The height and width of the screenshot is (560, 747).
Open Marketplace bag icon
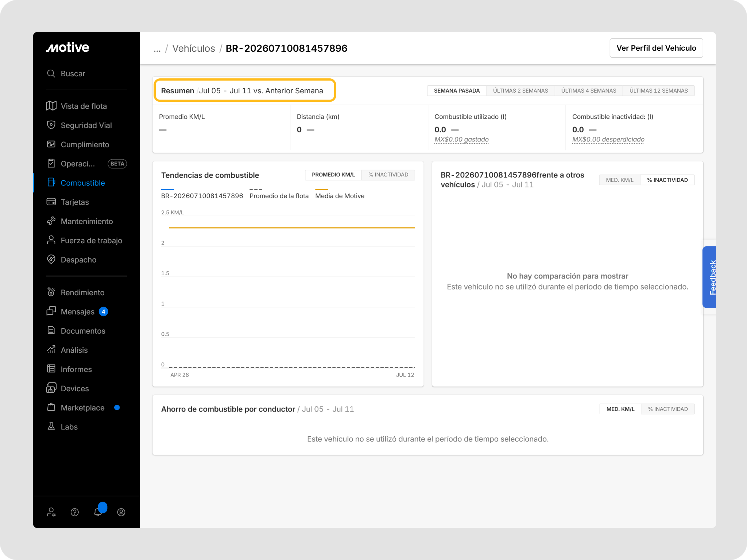51,408
